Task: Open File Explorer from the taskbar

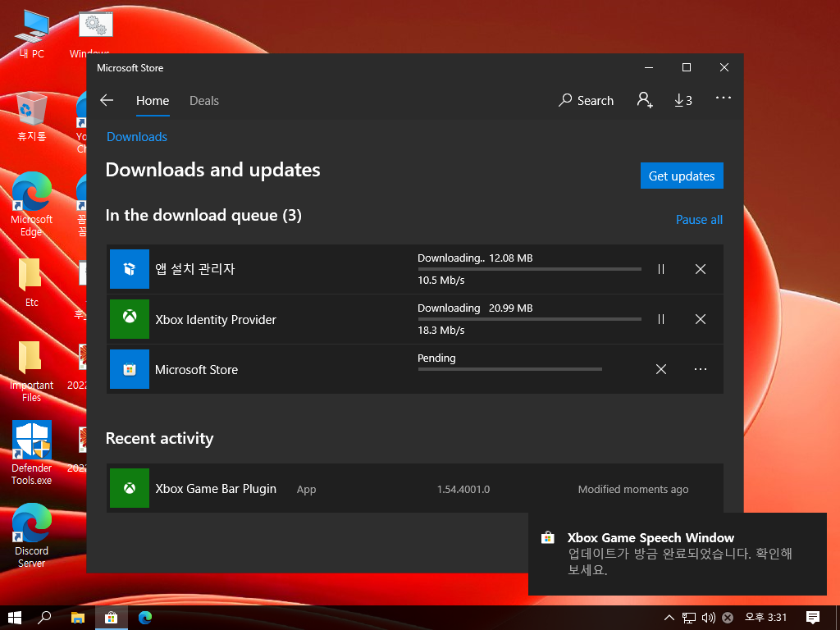Action: tap(78, 618)
